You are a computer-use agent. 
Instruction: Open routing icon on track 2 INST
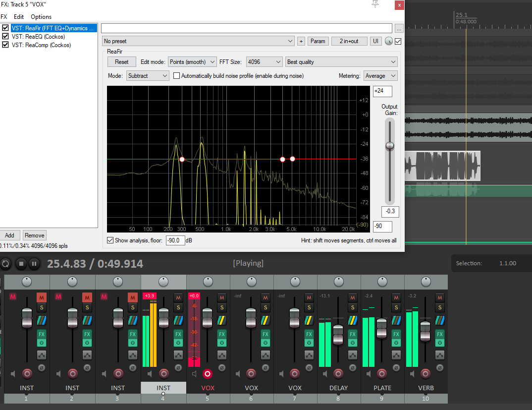(x=87, y=320)
